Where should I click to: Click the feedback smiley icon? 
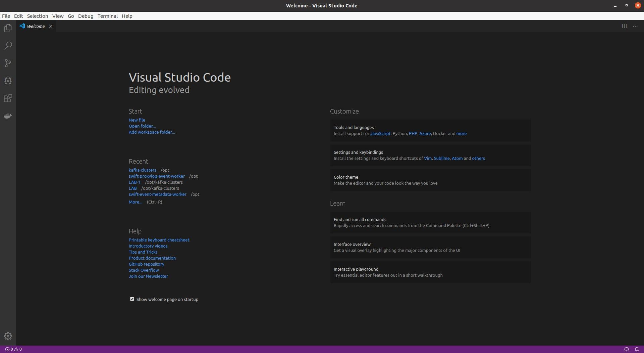[626, 349]
